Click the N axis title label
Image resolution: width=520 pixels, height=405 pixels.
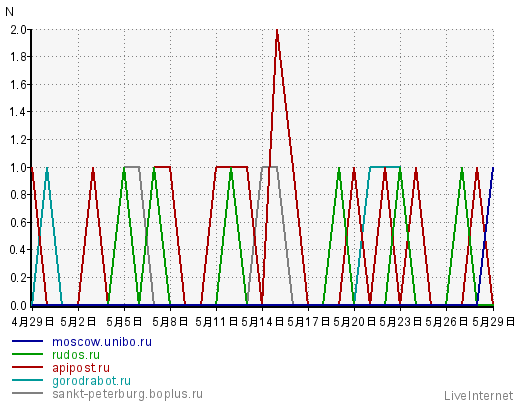click(9, 12)
